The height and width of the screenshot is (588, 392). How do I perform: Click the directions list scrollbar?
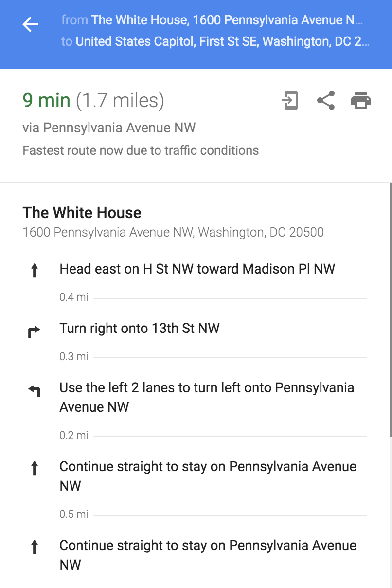(390, 312)
